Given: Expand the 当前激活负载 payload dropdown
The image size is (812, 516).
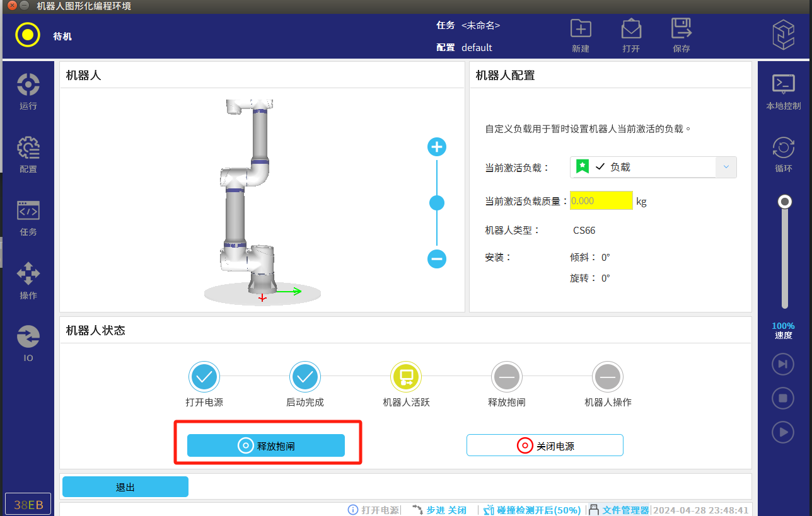Looking at the screenshot, I should click(726, 167).
